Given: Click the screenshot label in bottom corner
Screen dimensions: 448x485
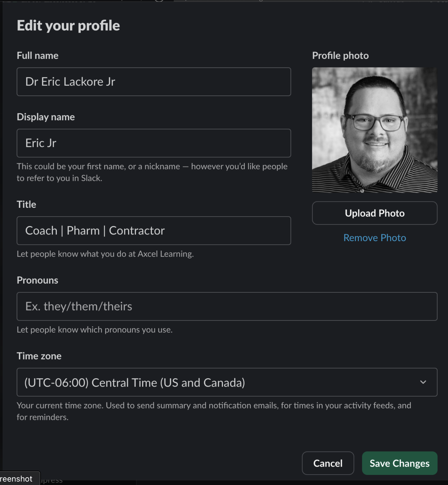Looking at the screenshot, I should point(17,479).
